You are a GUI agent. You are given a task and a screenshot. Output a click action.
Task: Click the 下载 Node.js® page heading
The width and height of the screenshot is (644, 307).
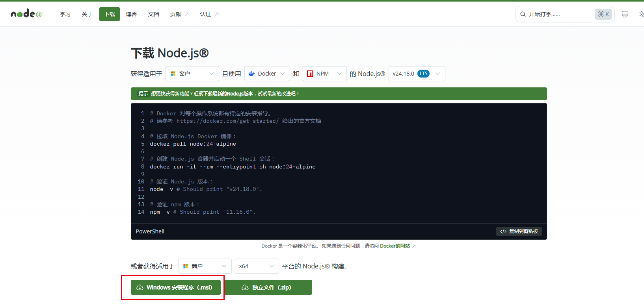(x=170, y=53)
